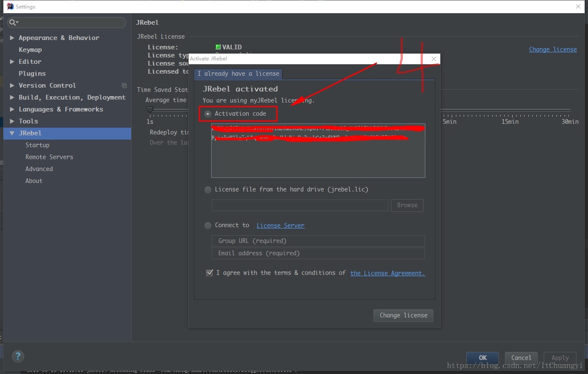Select Advanced under JRebel

[x=39, y=169]
